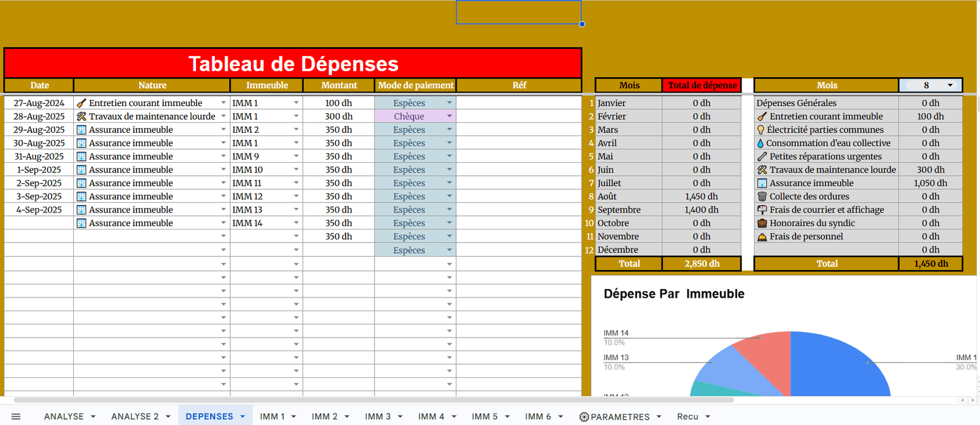Image resolution: width=980 pixels, height=425 pixels.
Task: Click the briefcase icon beside Honoraires du syndic
Action: [762, 223]
